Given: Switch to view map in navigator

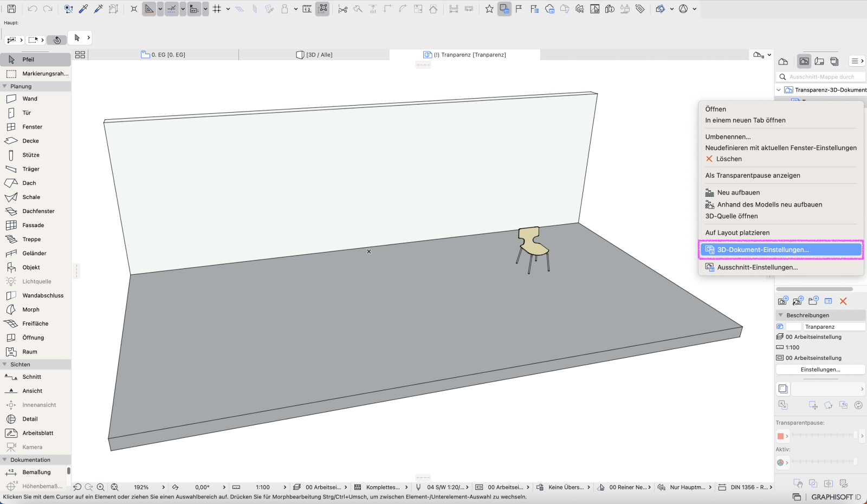Looking at the screenshot, I should [804, 61].
